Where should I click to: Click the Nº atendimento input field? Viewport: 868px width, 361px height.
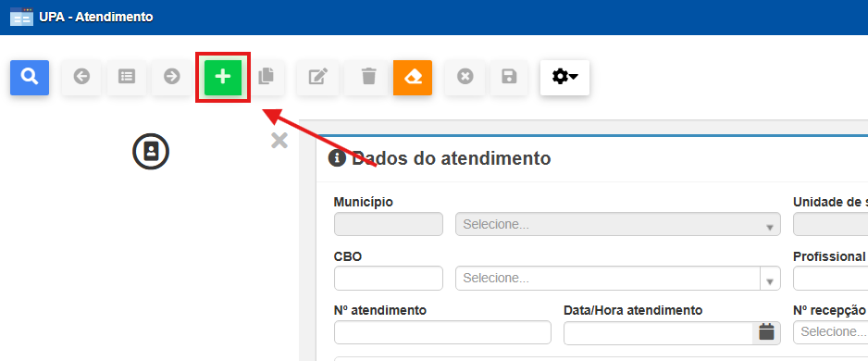442,332
